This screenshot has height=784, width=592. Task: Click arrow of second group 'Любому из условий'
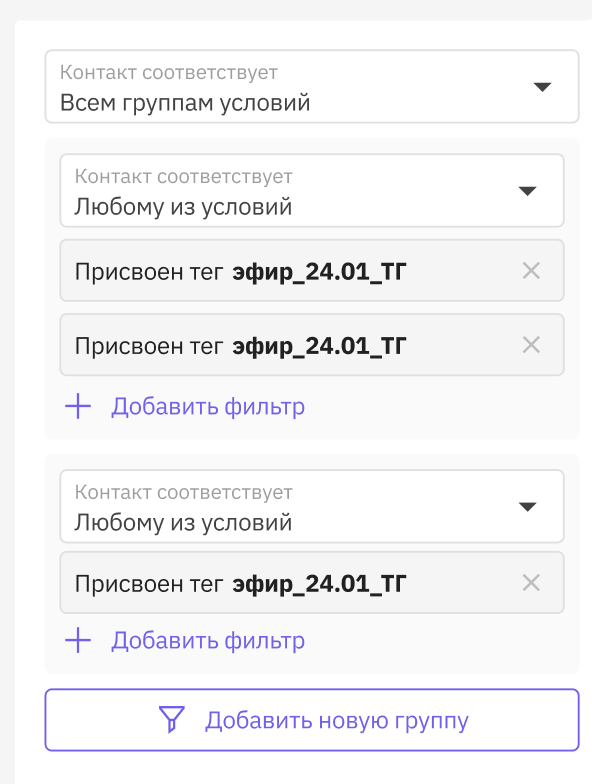pyautogui.click(x=528, y=507)
